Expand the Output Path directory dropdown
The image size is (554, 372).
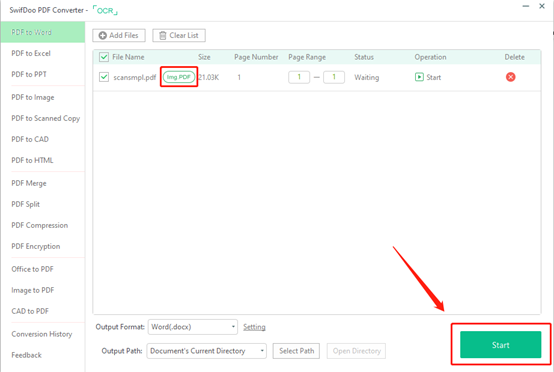(207, 351)
